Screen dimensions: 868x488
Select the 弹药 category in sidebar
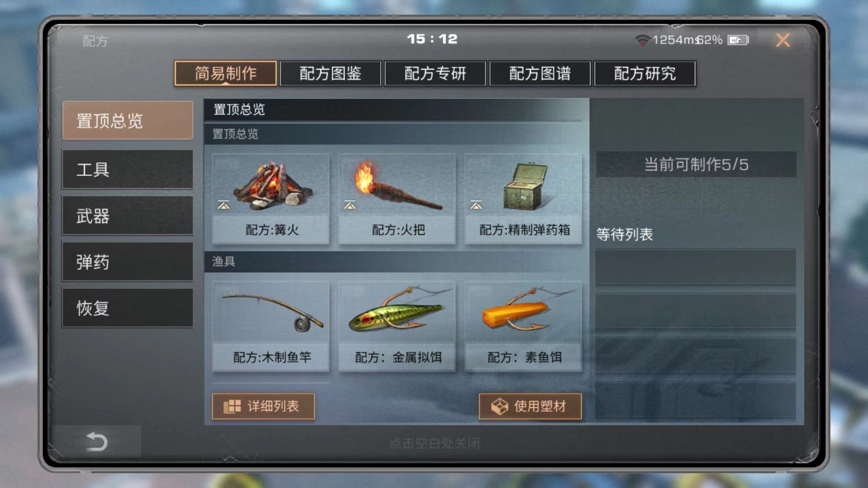pyautogui.click(x=127, y=262)
